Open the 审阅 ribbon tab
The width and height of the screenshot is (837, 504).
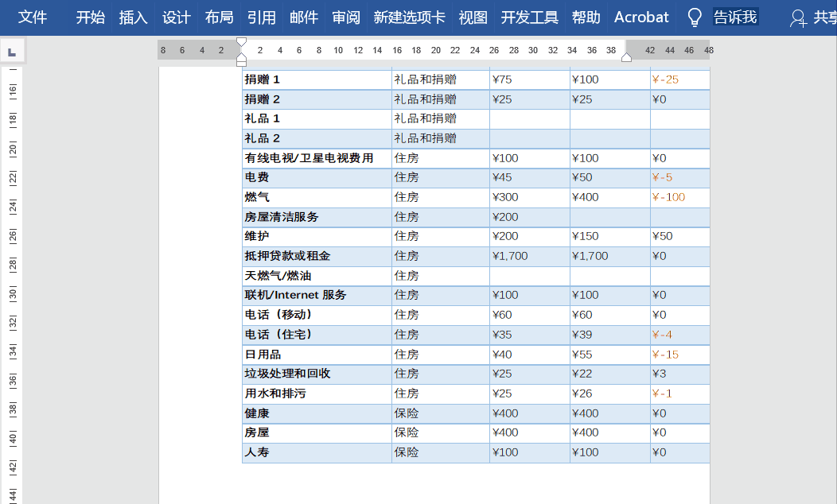(x=346, y=17)
